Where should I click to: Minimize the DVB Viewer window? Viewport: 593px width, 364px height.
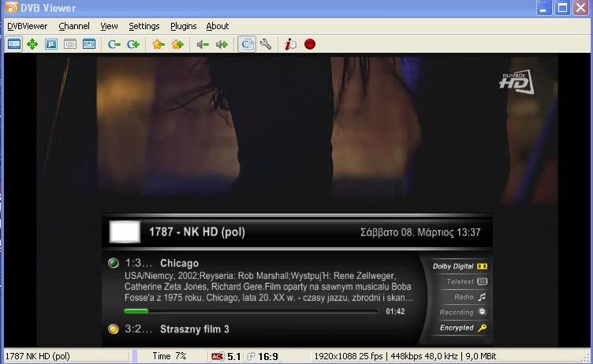544,8
